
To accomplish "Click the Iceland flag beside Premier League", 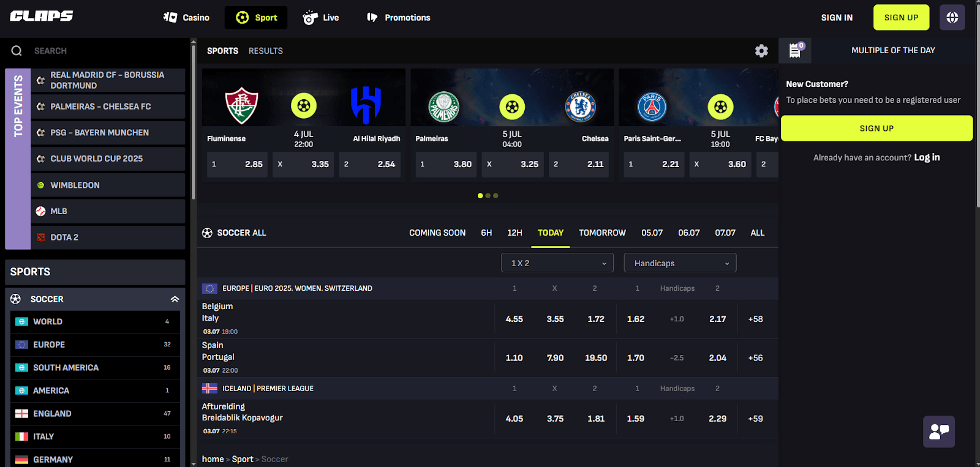I will click(x=209, y=388).
